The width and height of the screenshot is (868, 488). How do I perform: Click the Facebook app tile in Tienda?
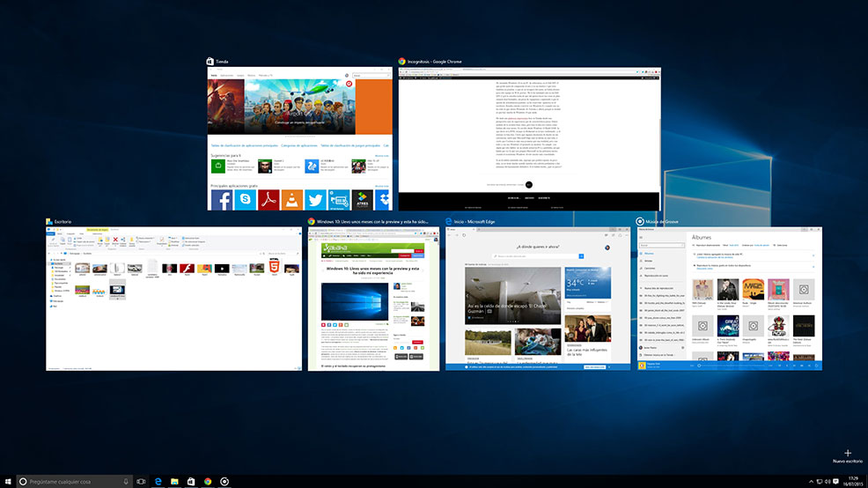tap(222, 200)
